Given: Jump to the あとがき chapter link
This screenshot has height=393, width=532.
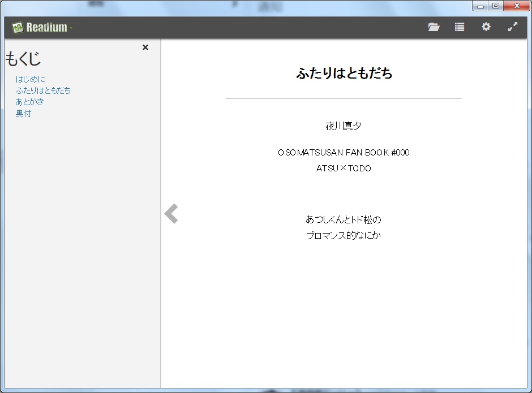Looking at the screenshot, I should (x=29, y=102).
